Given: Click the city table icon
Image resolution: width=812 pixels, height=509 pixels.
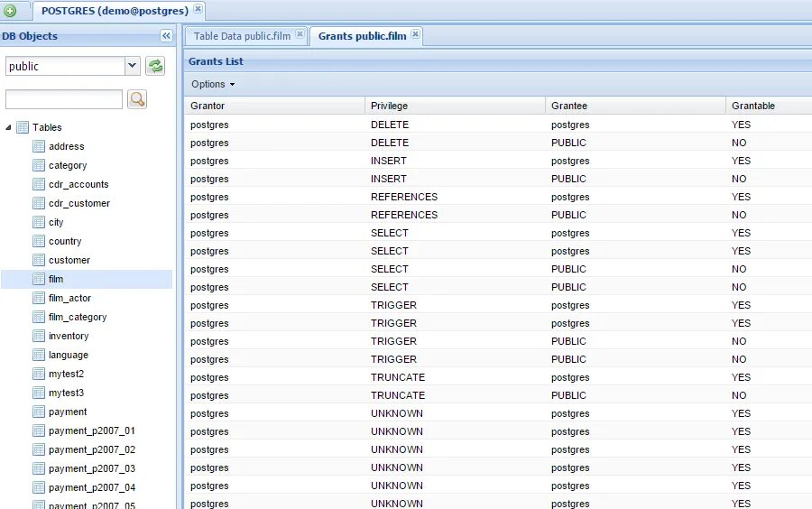Looking at the screenshot, I should click(39, 222).
